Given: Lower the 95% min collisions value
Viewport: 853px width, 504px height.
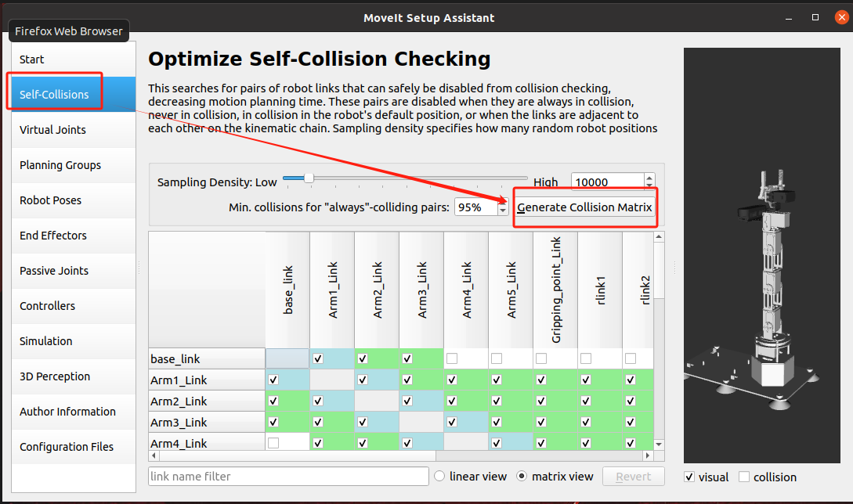Looking at the screenshot, I should [x=503, y=211].
